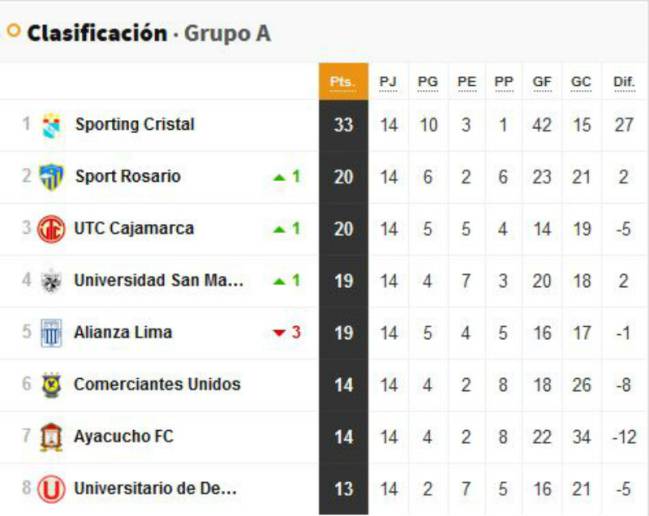Select the Dif. column header

(x=624, y=82)
